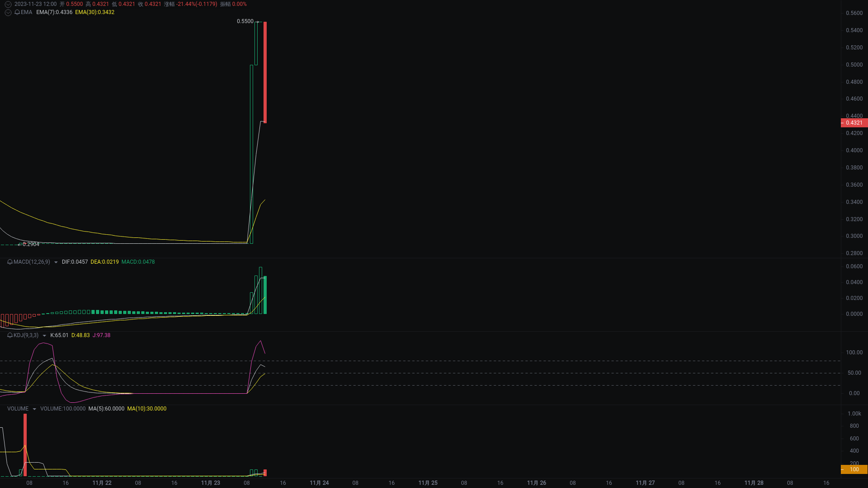Click the 11月23 date label on the timeline
Viewport: 868px width, 488px height.
click(x=210, y=483)
